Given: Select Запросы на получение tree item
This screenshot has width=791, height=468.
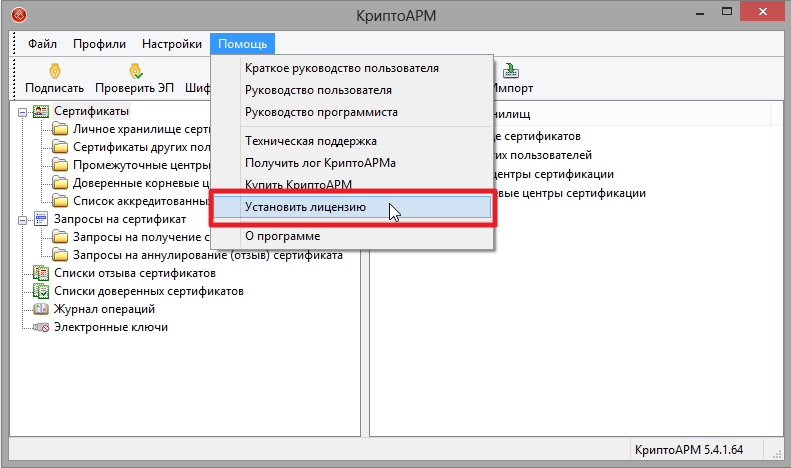Looking at the screenshot, I should [141, 237].
